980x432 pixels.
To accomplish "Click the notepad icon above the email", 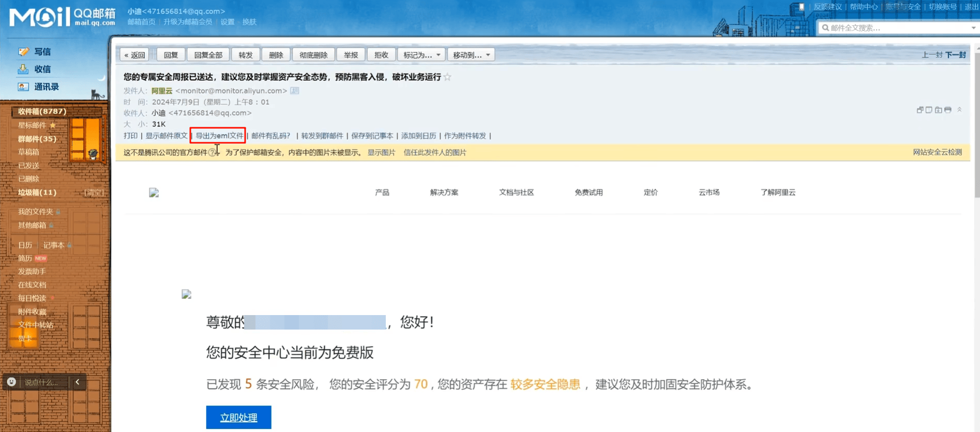I will 929,110.
